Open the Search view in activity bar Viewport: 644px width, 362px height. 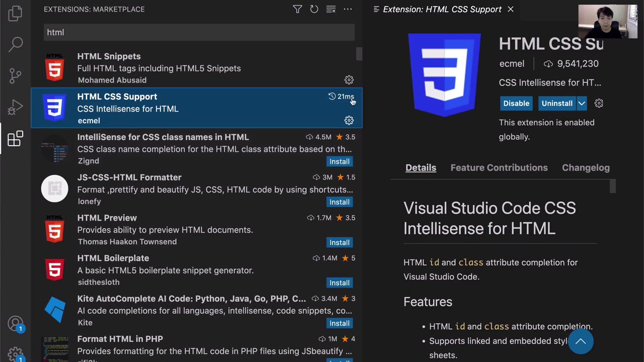[15, 44]
